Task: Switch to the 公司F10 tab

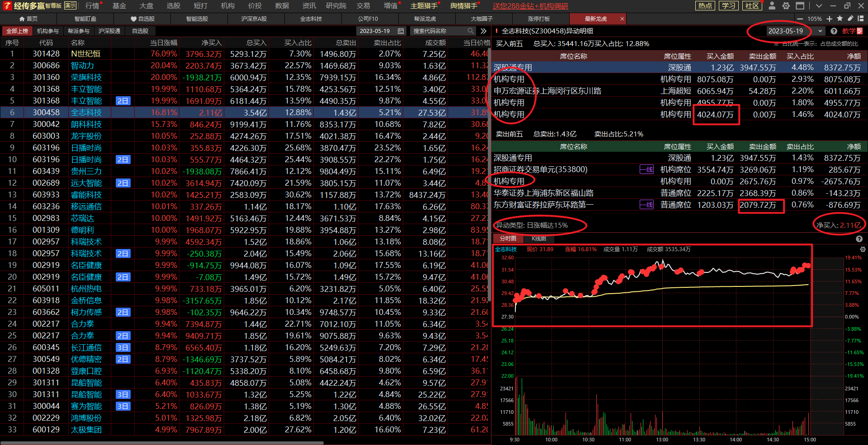Action: (x=368, y=19)
